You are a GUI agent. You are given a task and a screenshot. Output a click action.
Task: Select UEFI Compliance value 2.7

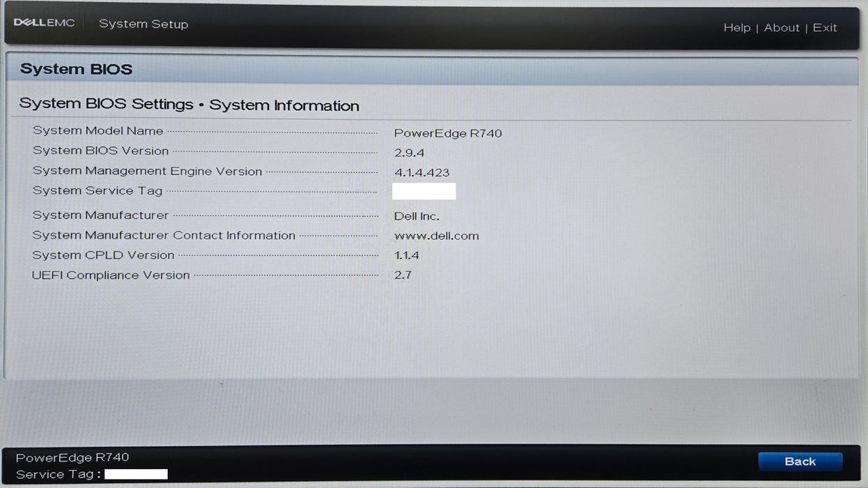(x=403, y=275)
